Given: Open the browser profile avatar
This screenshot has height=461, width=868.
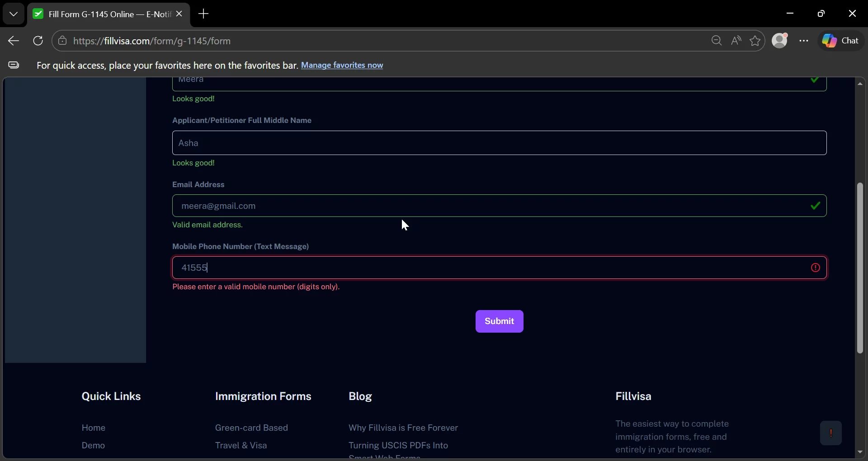Looking at the screenshot, I should [x=781, y=41].
